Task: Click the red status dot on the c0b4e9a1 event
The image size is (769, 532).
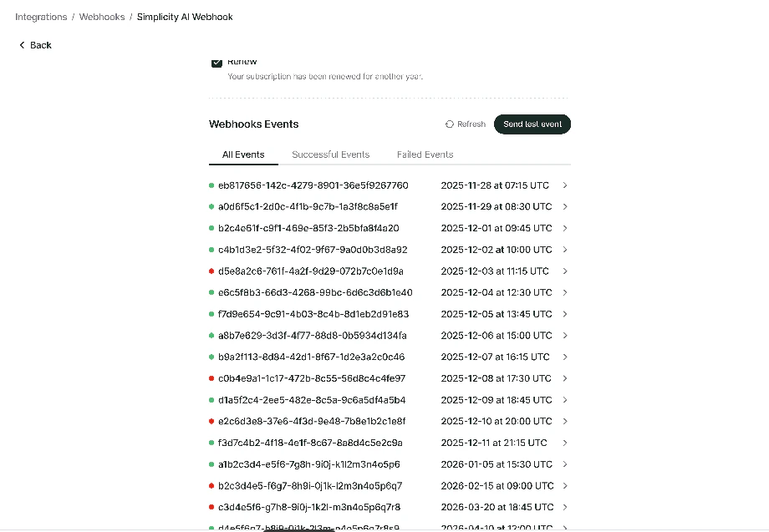Action: click(x=211, y=378)
